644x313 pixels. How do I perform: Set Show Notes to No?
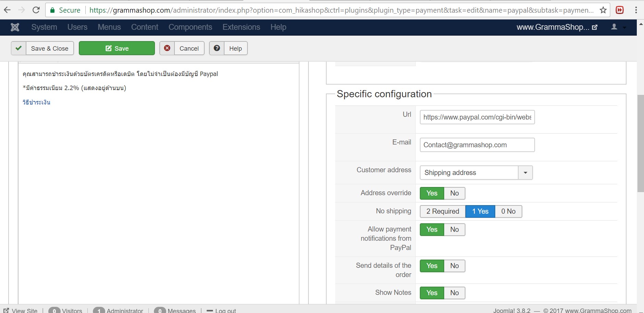click(454, 293)
